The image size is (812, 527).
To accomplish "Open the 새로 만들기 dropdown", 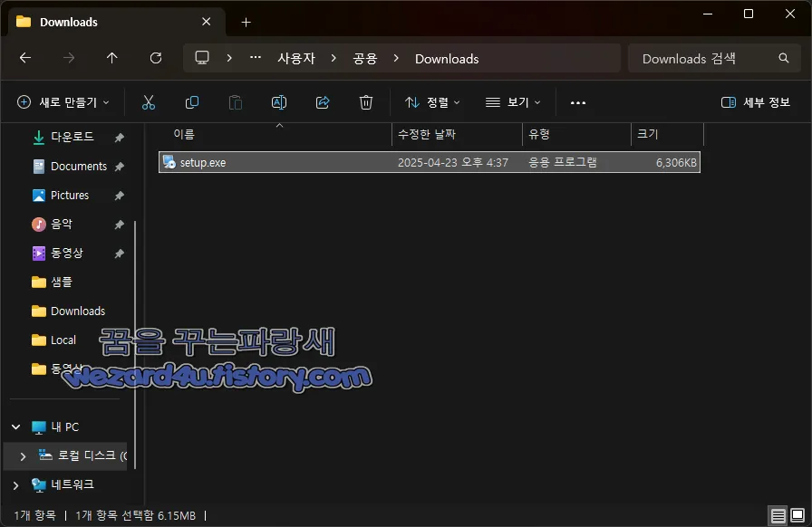I will tap(63, 102).
